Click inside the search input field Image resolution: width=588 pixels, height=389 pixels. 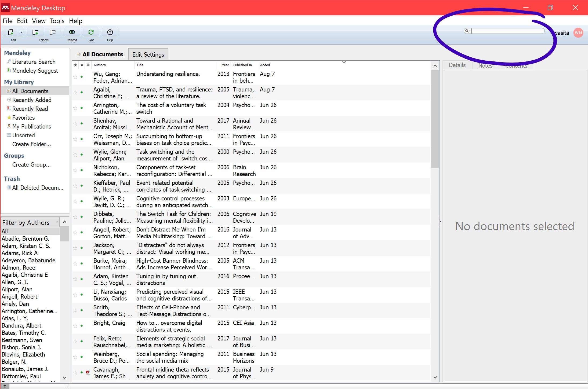[x=507, y=31]
